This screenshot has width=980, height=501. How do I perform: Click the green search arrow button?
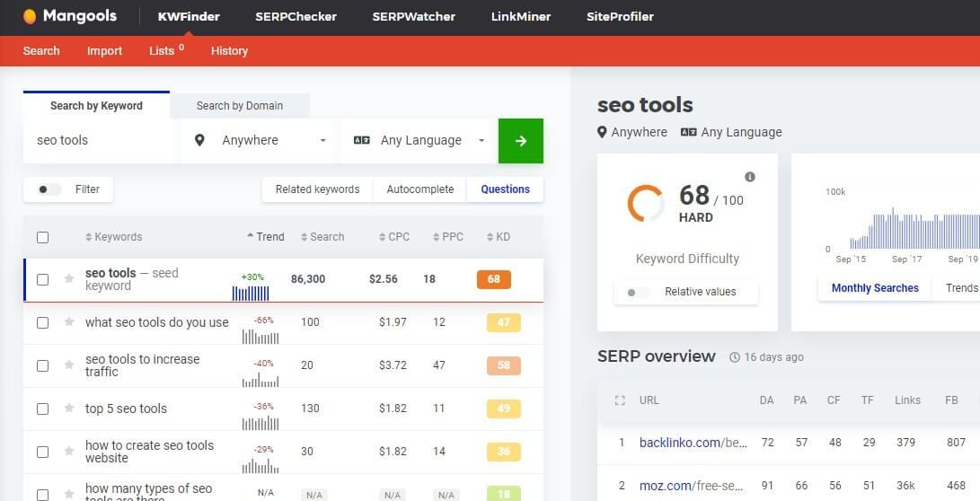[521, 141]
